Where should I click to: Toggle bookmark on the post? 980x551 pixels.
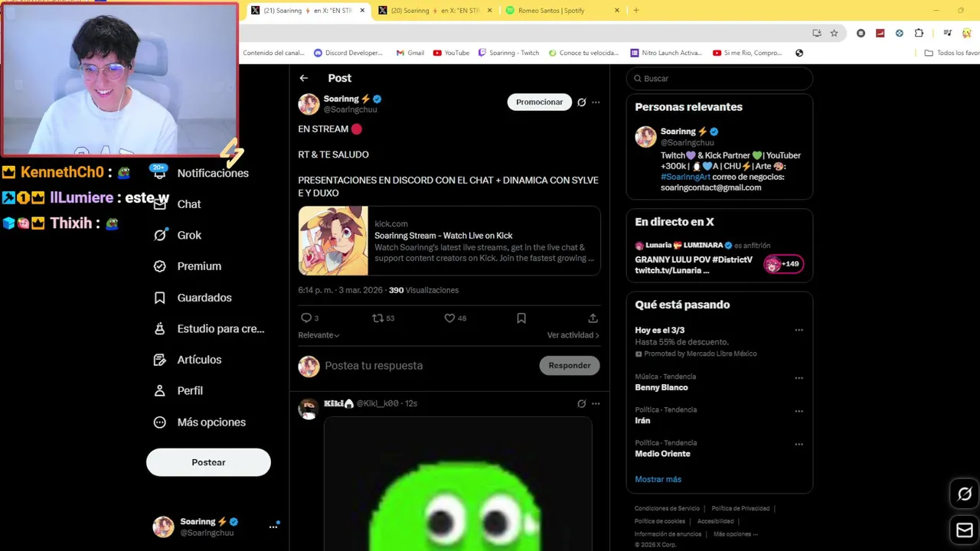[521, 318]
